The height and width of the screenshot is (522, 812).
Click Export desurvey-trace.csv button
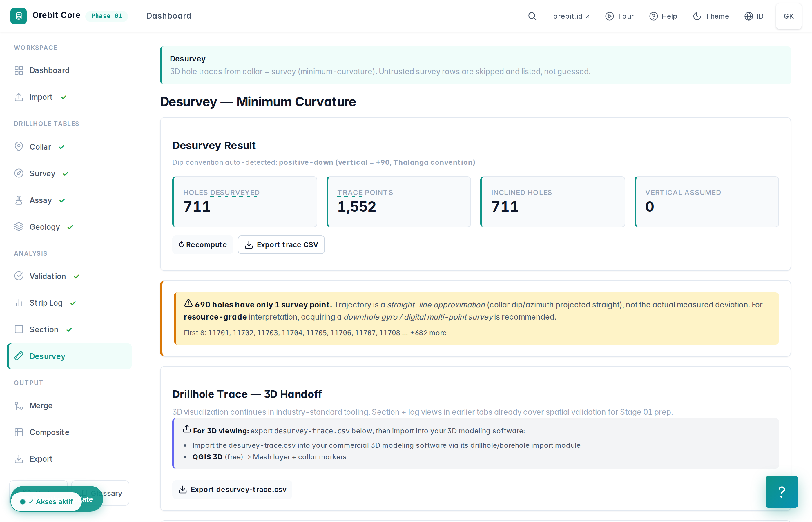232,490
